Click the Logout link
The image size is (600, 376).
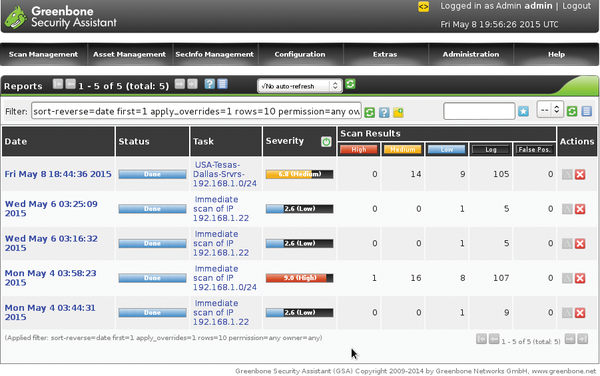pos(576,6)
